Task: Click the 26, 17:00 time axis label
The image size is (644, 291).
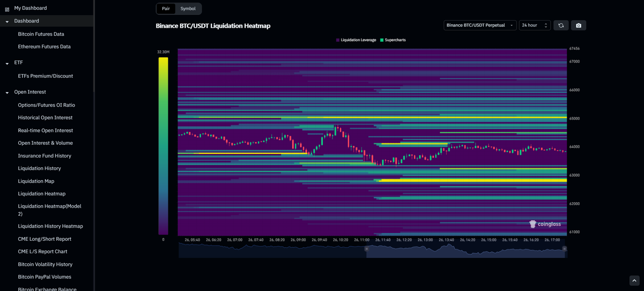Action: pos(552,240)
